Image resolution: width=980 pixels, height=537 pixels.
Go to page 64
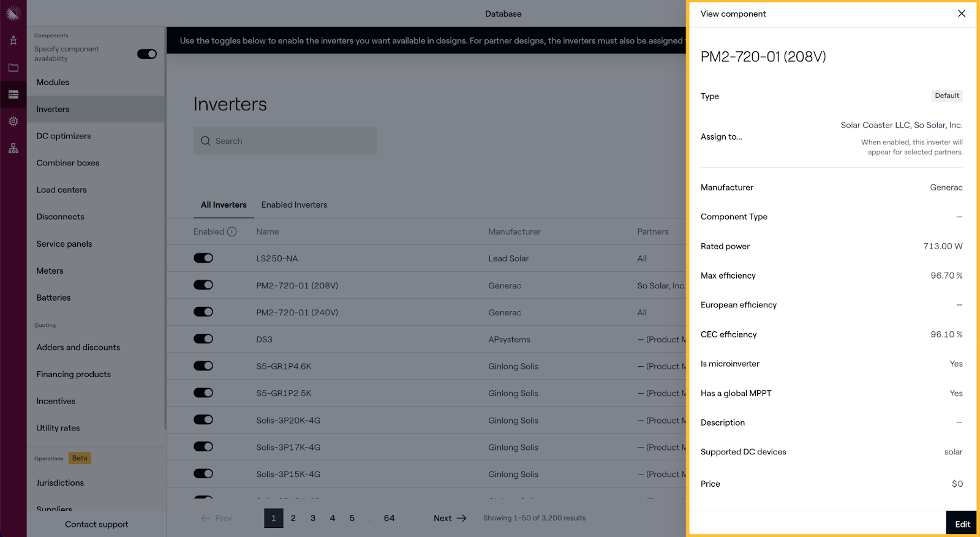389,518
